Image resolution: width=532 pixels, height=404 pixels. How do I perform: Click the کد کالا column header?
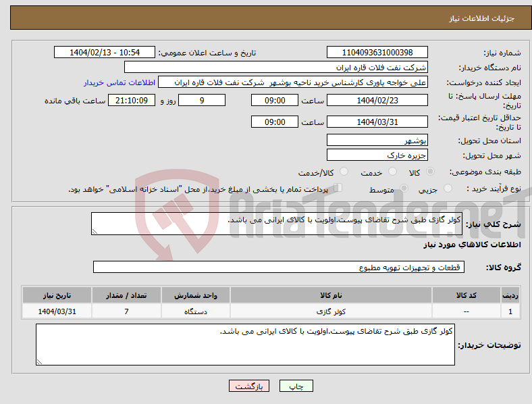click(x=467, y=295)
